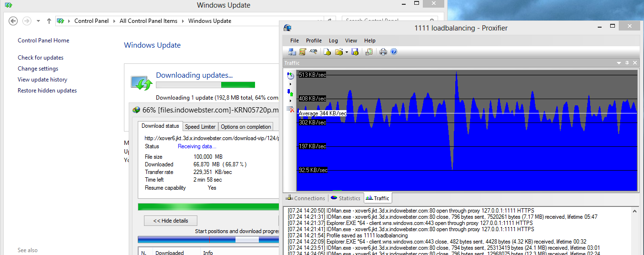
Task: Open Proxification Rules scroll icon in Proxifier
Action: coord(302,51)
